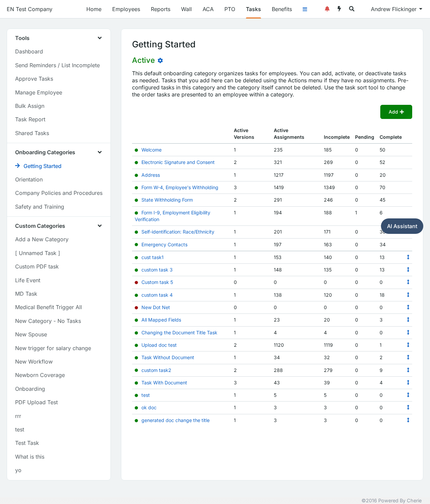Image resolution: width=430 pixels, height=504 pixels.
Task: Select the Tasks tab
Action: point(253,9)
